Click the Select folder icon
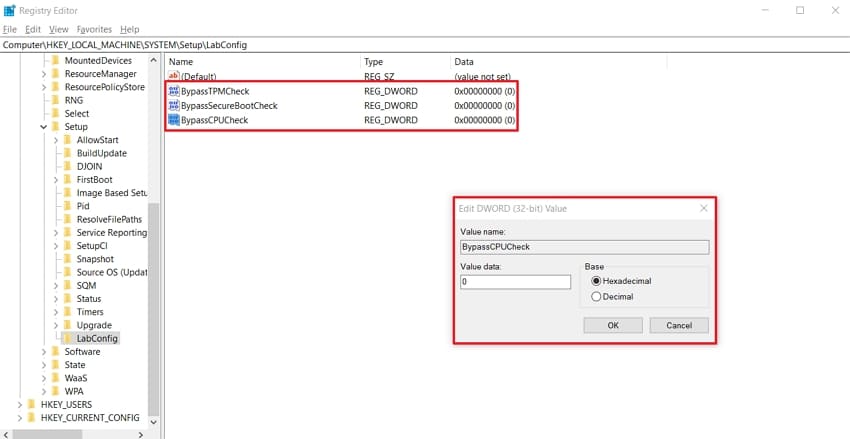The image size is (850, 439). pos(55,113)
